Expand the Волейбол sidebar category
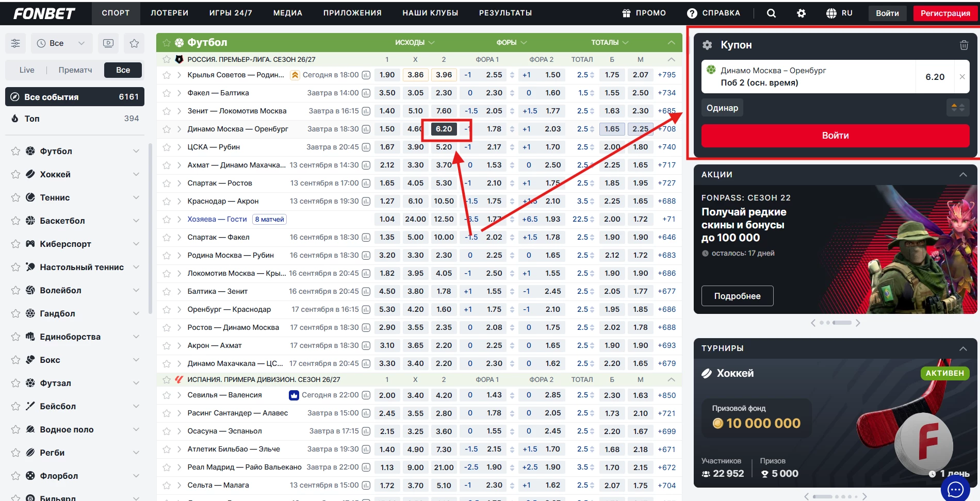 136,290
